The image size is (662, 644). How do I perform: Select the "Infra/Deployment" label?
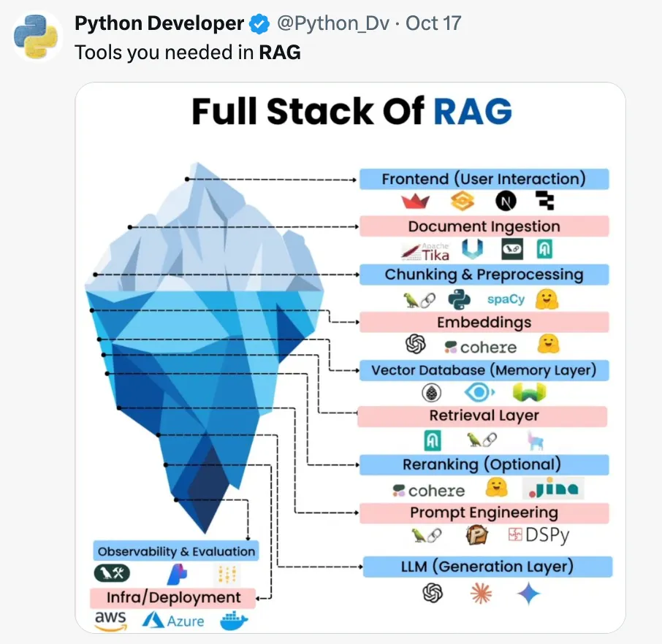pyautogui.click(x=172, y=597)
